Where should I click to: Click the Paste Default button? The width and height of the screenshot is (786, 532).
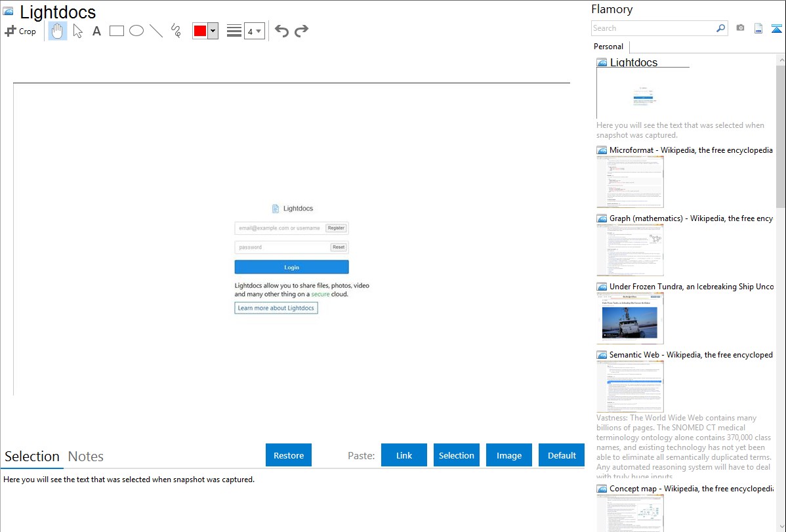pos(562,455)
